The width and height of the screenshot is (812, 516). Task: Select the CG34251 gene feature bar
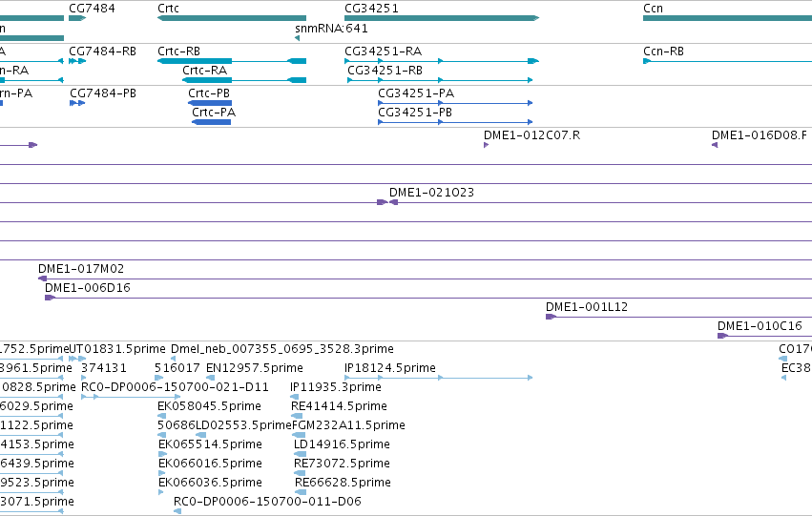click(x=442, y=18)
